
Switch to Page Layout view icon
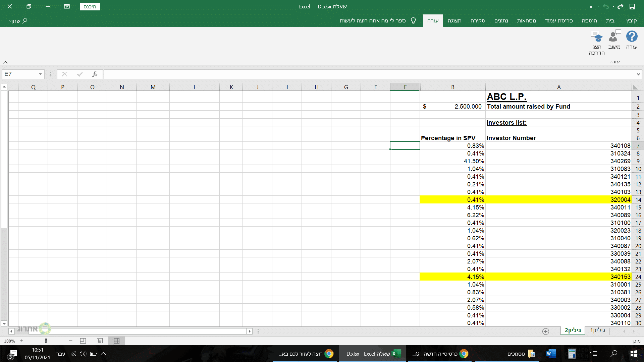tap(100, 341)
